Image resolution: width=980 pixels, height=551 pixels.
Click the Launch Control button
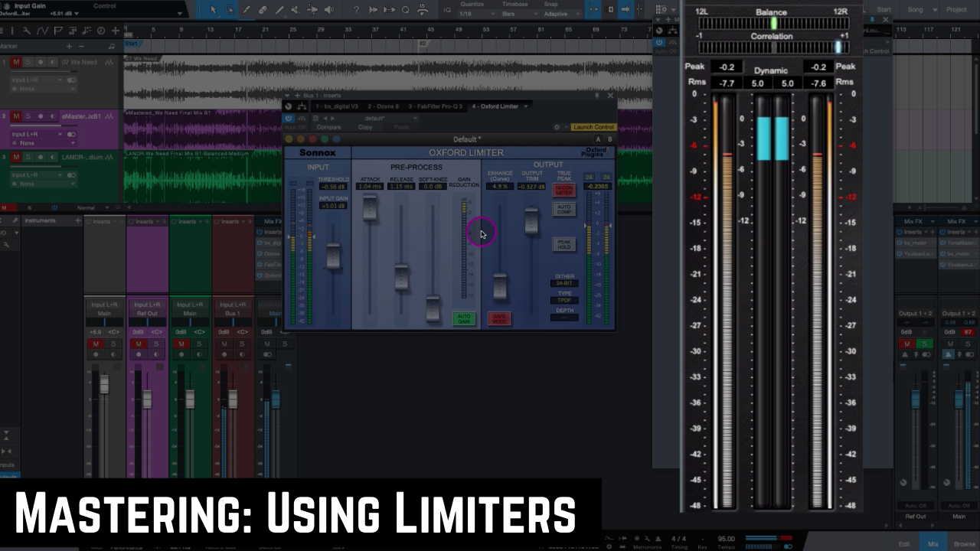tap(593, 127)
